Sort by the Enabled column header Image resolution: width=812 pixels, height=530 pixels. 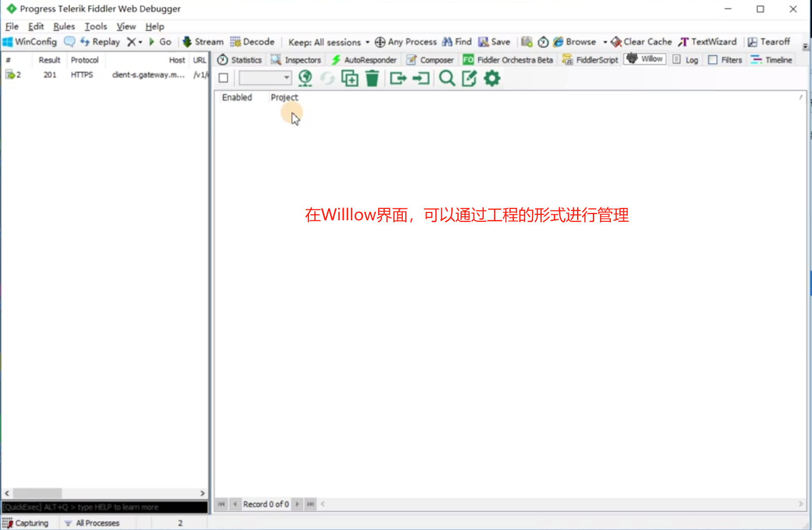237,98
